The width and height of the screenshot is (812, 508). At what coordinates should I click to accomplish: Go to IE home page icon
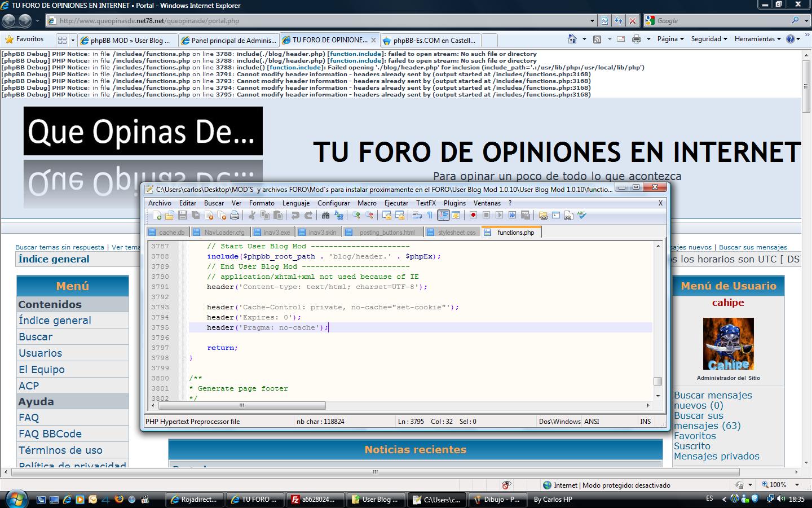click(572, 39)
